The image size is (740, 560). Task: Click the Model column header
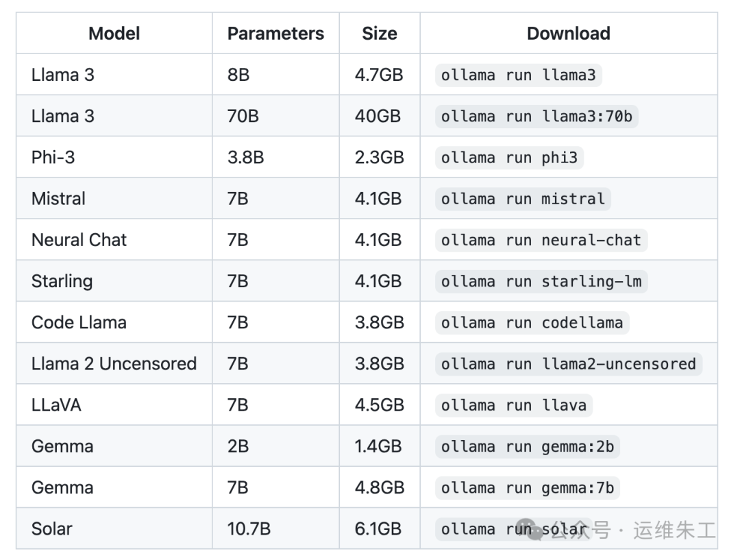(114, 34)
